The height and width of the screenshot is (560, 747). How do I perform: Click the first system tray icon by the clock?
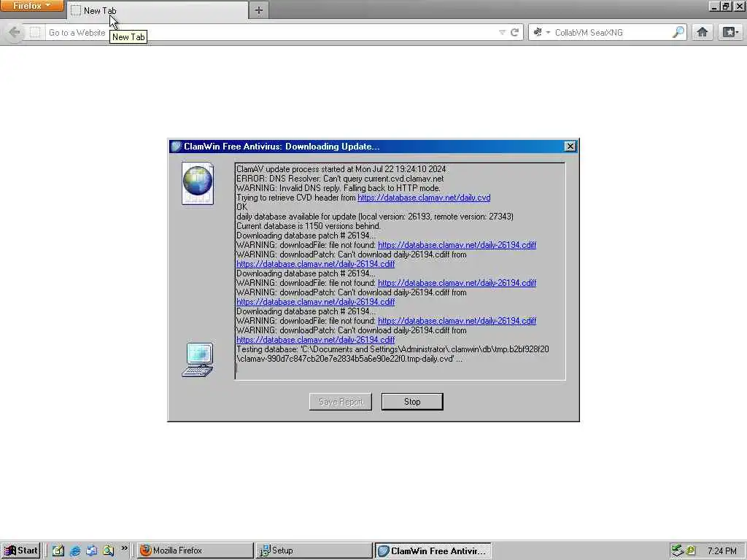click(678, 551)
